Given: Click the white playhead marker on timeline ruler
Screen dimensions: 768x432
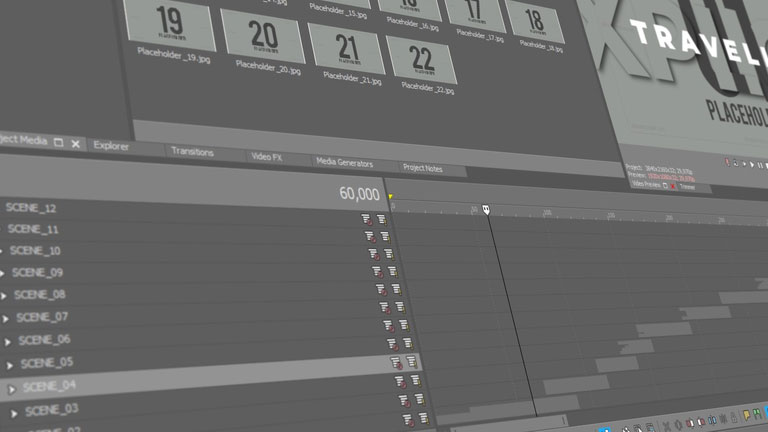Looking at the screenshot, I should point(486,210).
